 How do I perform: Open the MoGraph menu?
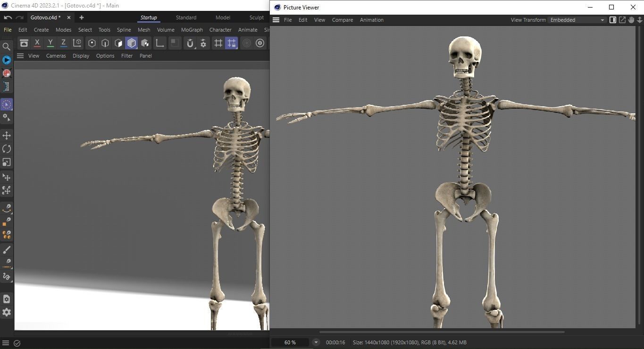point(192,30)
